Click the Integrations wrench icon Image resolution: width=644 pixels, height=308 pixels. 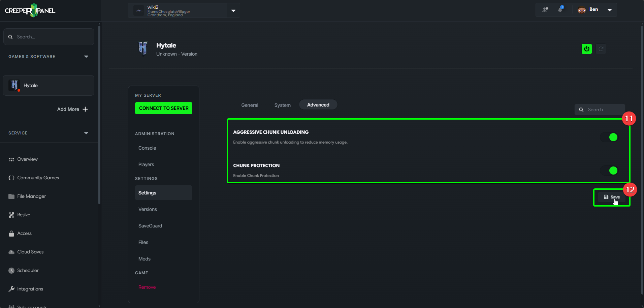coord(11,289)
